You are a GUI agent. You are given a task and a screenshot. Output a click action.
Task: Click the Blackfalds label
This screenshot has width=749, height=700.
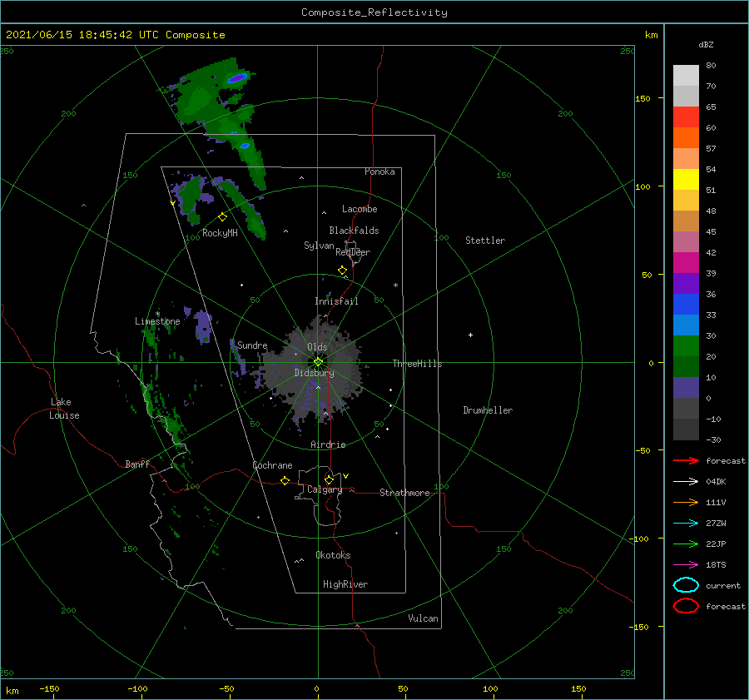354,231
